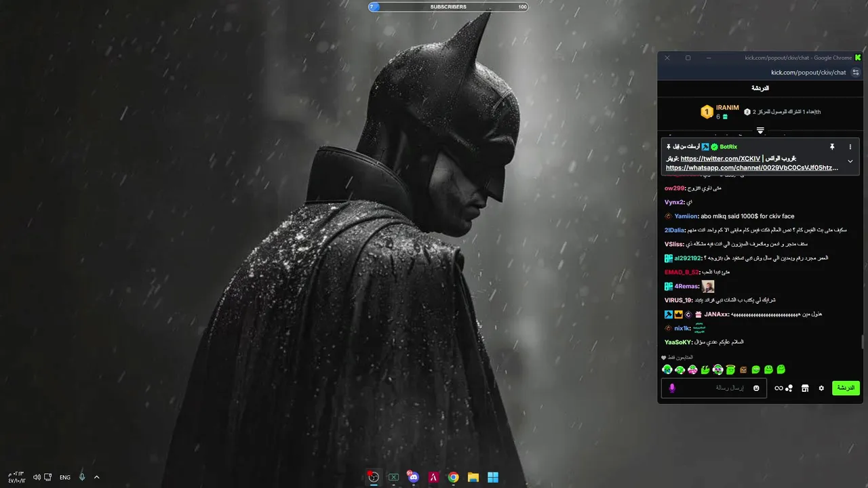Click the purple microphone icon in message box
868x488 pixels.
pyautogui.click(x=672, y=388)
